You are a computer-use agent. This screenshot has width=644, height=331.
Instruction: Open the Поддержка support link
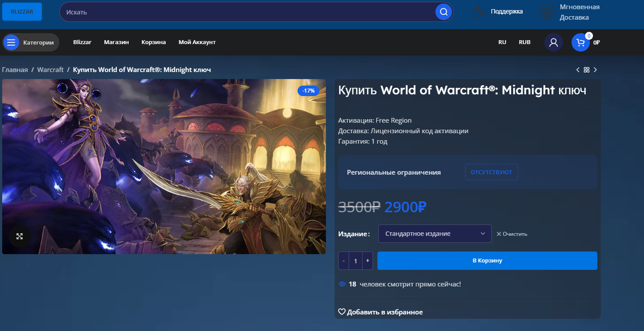pos(507,11)
